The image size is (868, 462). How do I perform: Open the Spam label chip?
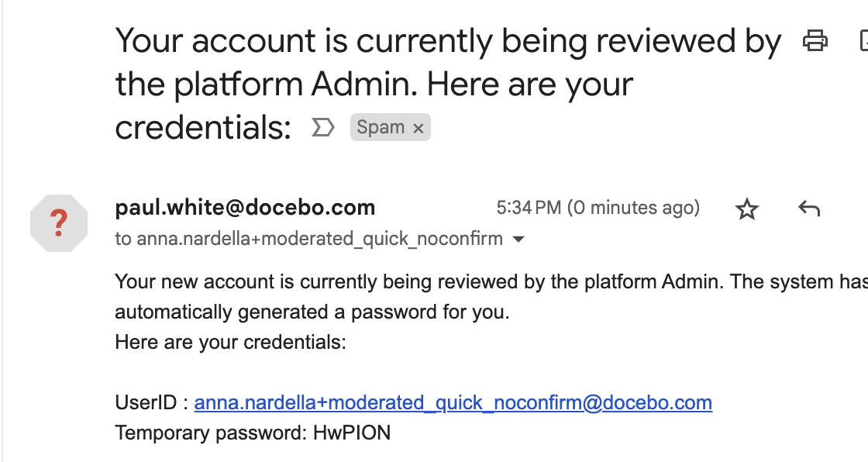click(381, 127)
